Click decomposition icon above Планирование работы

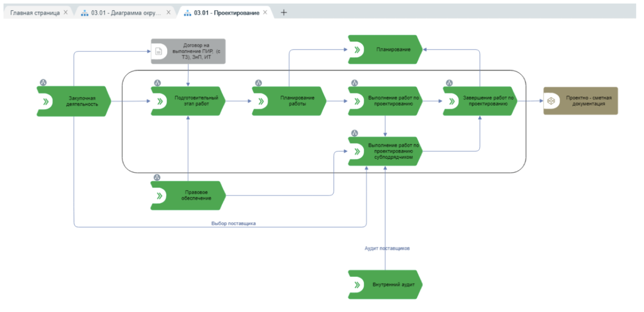259,83
